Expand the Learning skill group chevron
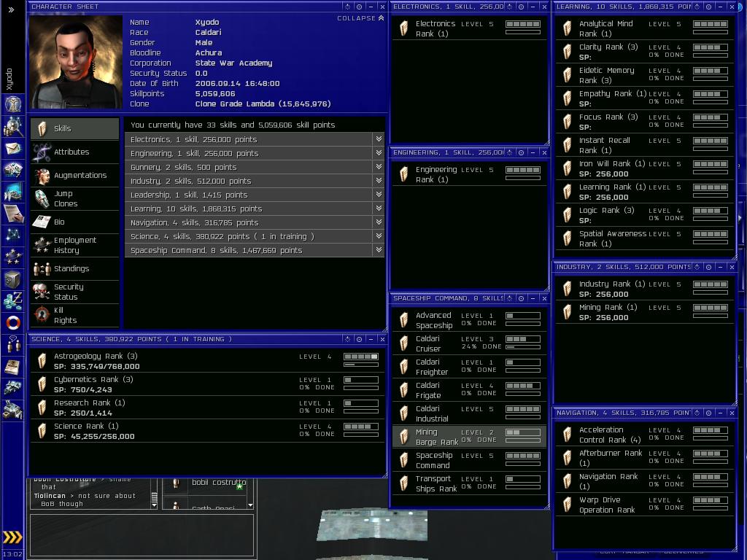Screen dimensions: 747x560 click(x=379, y=208)
